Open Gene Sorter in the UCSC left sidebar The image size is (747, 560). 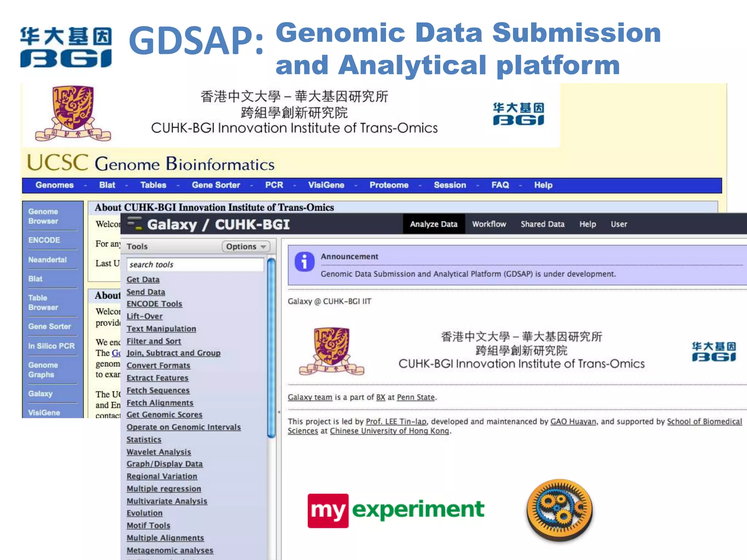[x=50, y=326]
